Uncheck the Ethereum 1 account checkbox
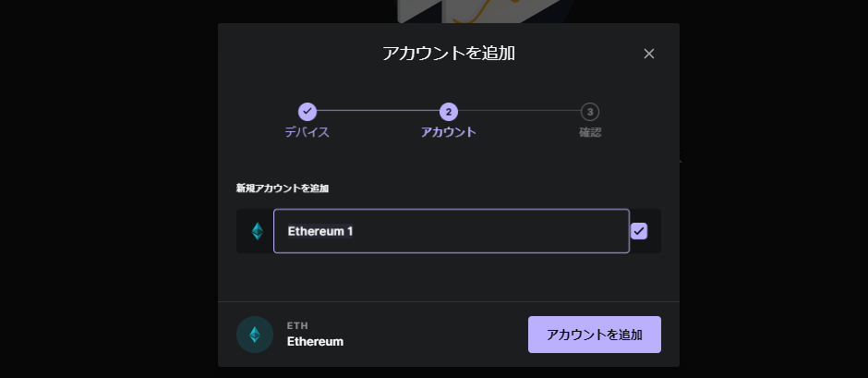868x378 pixels. (639, 231)
